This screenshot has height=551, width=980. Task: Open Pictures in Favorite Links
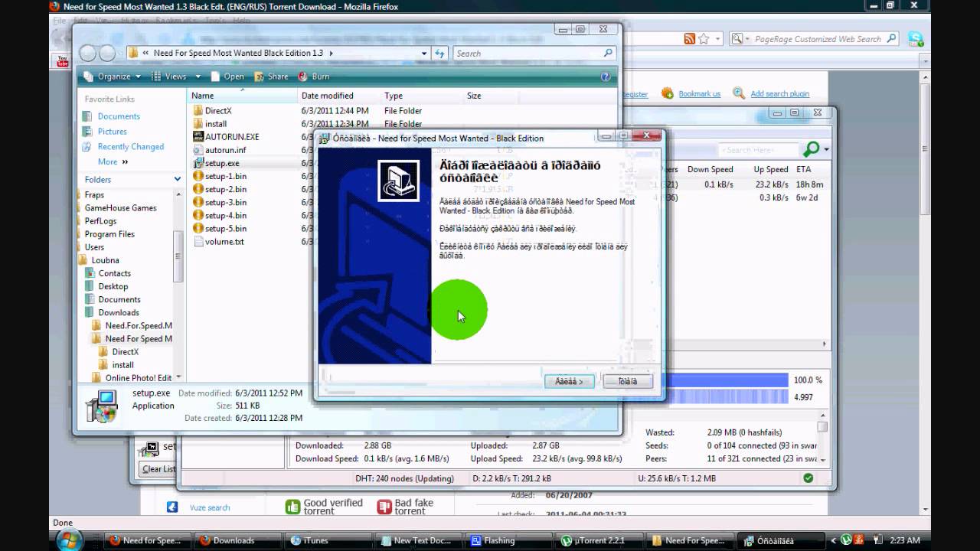coord(113,132)
